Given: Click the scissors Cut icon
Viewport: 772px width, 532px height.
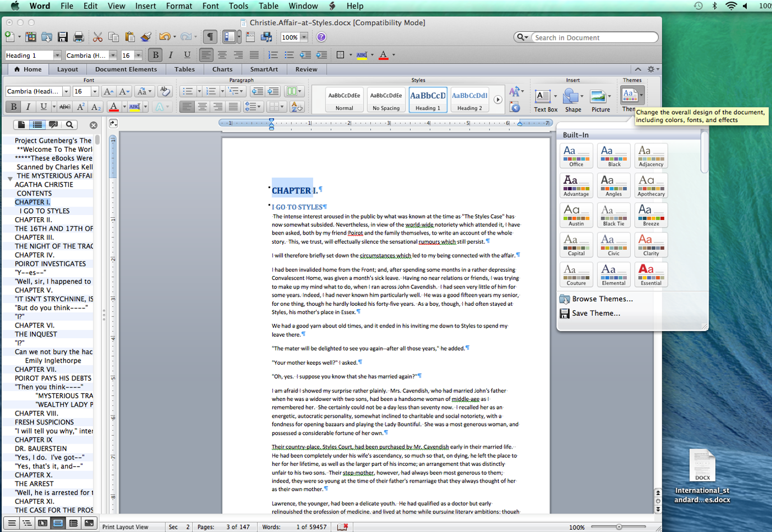Looking at the screenshot, I should point(97,38).
